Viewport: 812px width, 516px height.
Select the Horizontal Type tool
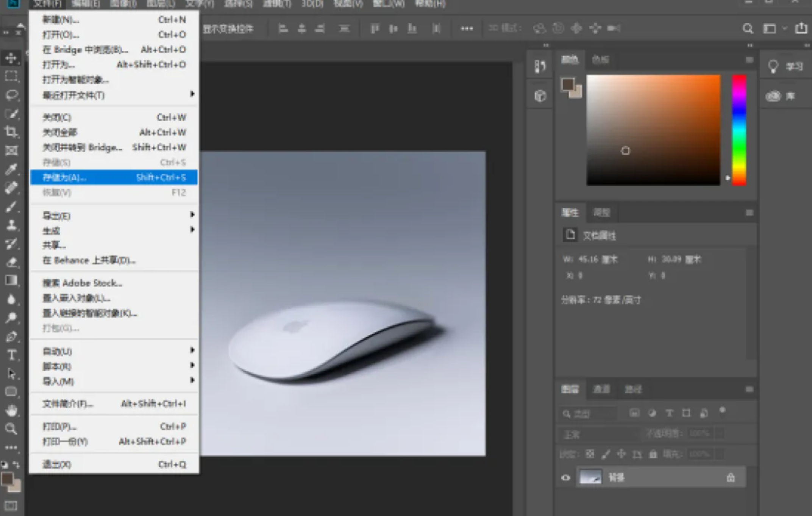[11, 355]
